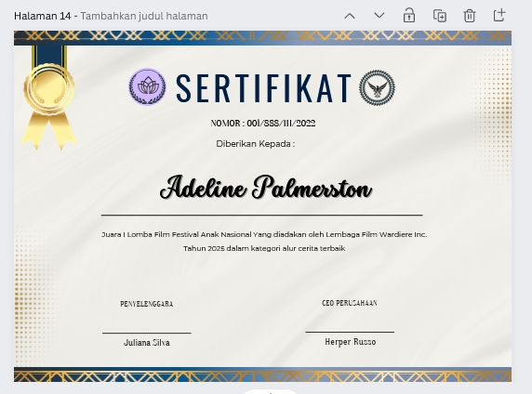Image resolution: width=532 pixels, height=394 pixels.
Task: Select the 'Tahun 2025 dalam kategori' line
Action: pyautogui.click(x=264, y=248)
